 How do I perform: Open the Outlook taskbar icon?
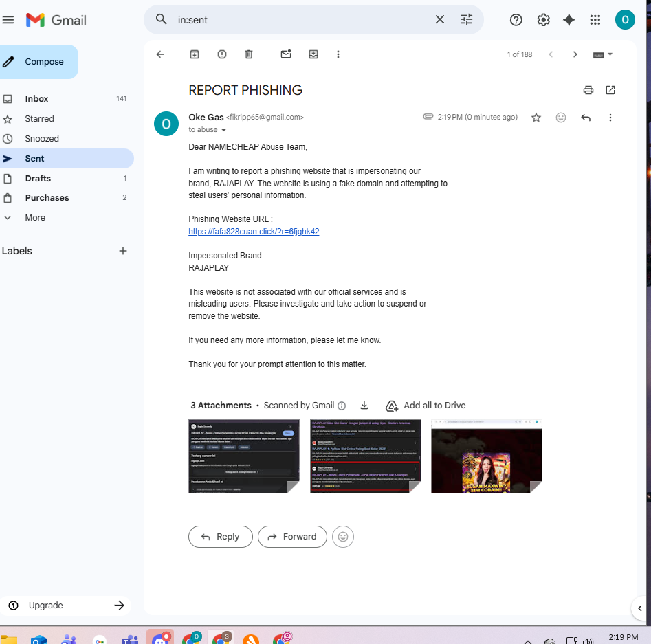39,640
